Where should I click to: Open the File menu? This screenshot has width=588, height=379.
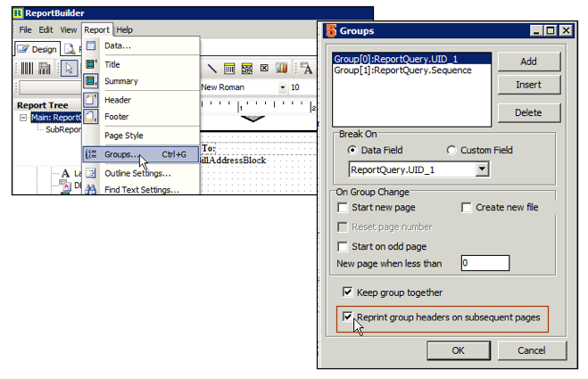coord(25,29)
